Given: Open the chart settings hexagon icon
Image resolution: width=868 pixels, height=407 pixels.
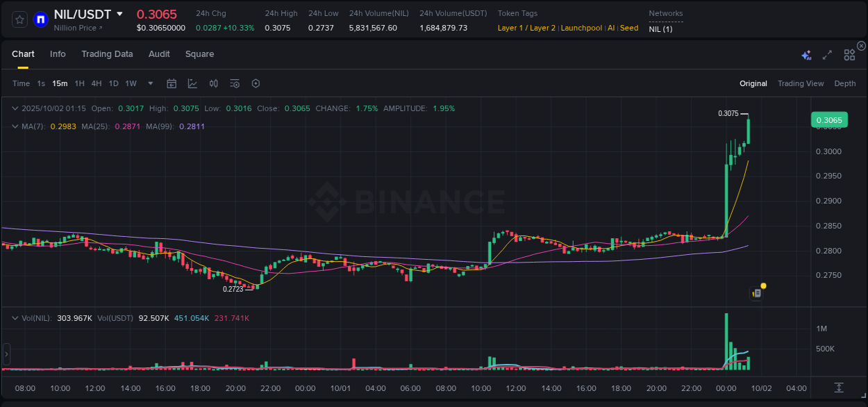Looking at the screenshot, I should click(x=256, y=83).
